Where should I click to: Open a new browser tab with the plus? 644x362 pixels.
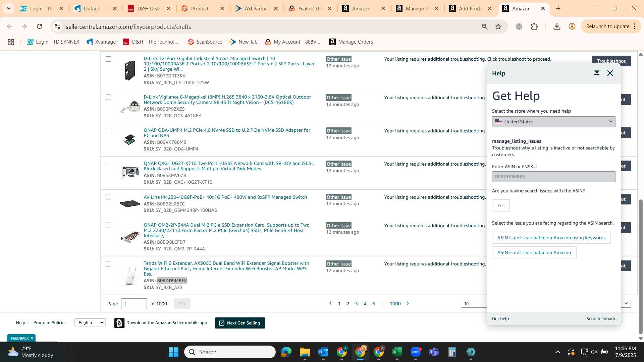pos(558,8)
